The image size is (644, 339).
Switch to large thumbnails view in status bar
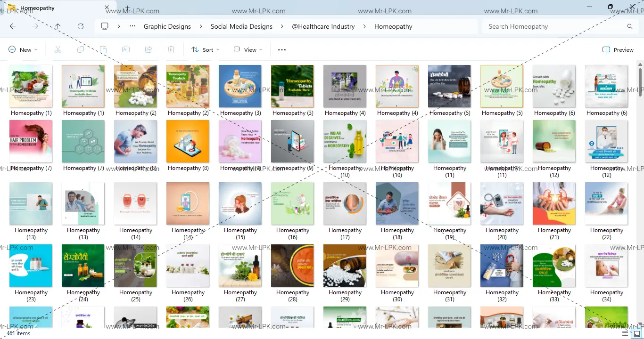click(636, 333)
